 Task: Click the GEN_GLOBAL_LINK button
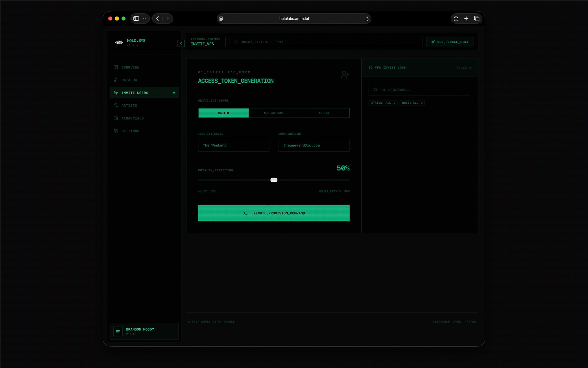point(450,42)
